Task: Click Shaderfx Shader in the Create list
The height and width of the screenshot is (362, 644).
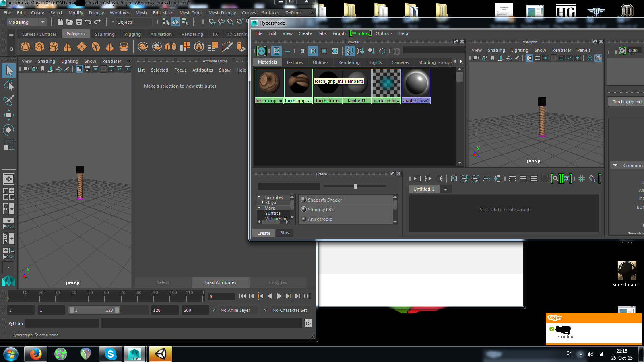Action: click(x=346, y=200)
